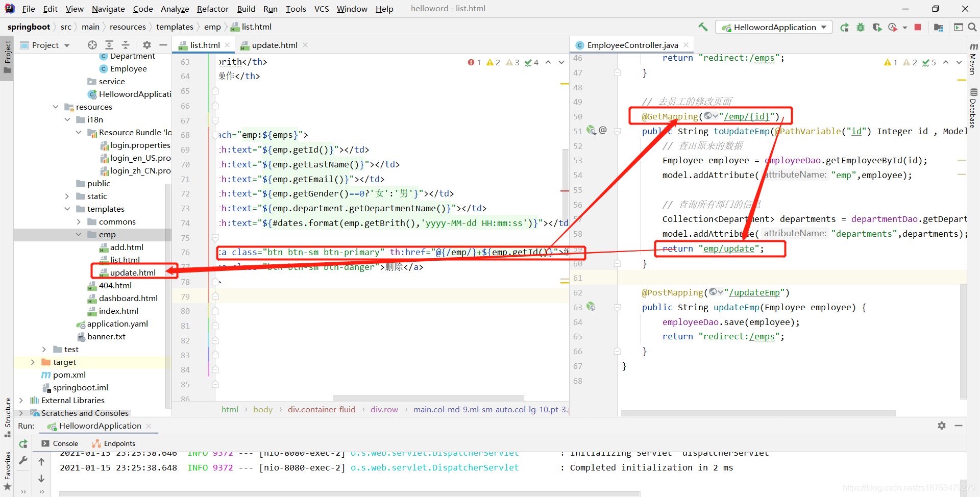
Task: Expand External Libraries node
Action: pos(21,400)
